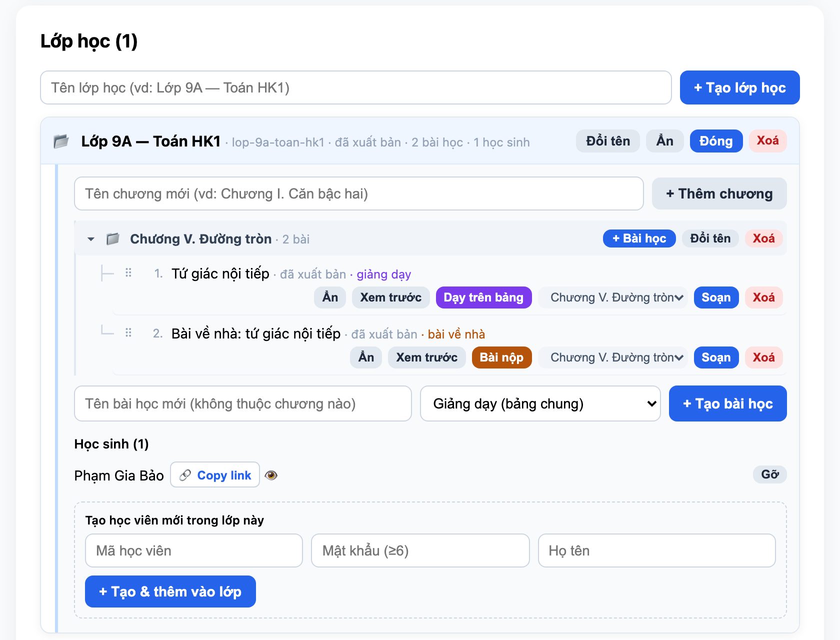Click the Họ tên field
Image resolution: width=840 pixels, height=640 pixels.
pos(656,550)
